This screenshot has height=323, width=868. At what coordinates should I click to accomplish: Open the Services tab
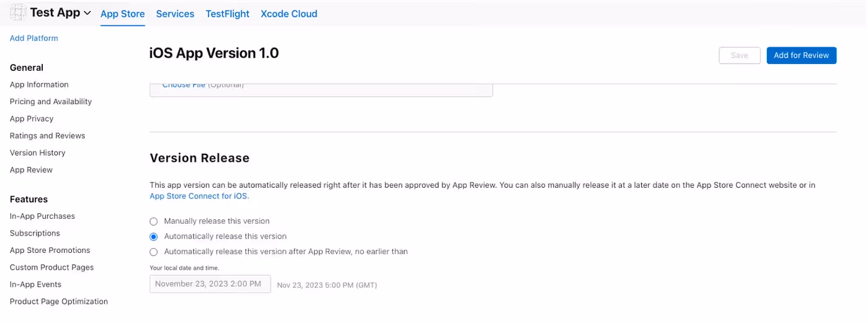tap(175, 14)
